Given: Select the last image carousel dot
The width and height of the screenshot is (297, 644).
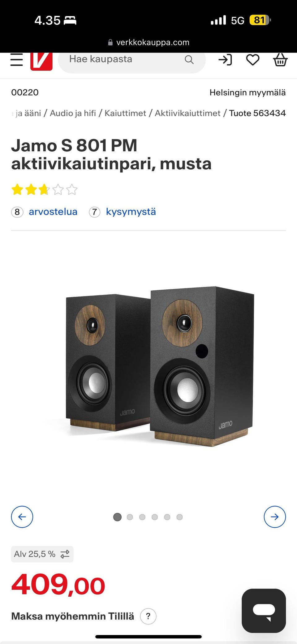Looking at the screenshot, I should pyautogui.click(x=179, y=517).
